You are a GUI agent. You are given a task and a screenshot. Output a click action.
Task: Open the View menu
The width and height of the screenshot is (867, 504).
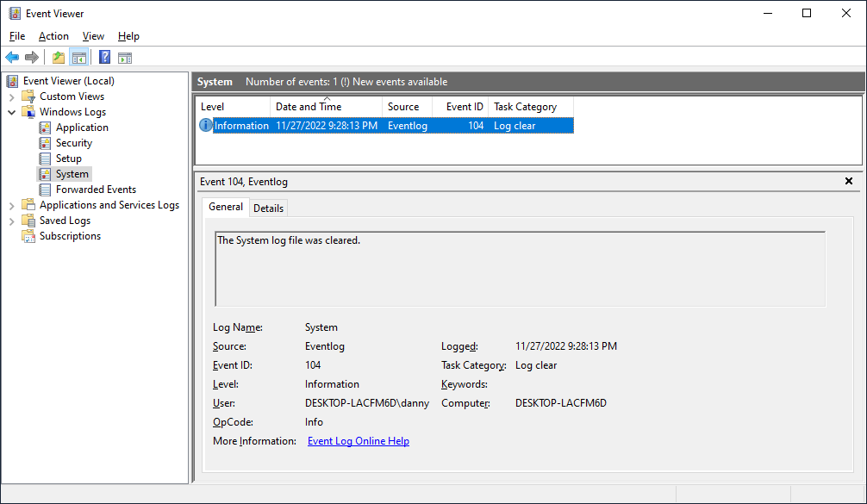coord(93,36)
